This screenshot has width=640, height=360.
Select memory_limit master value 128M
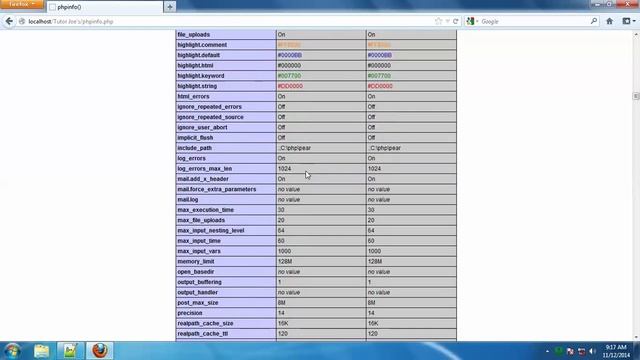[x=375, y=262]
